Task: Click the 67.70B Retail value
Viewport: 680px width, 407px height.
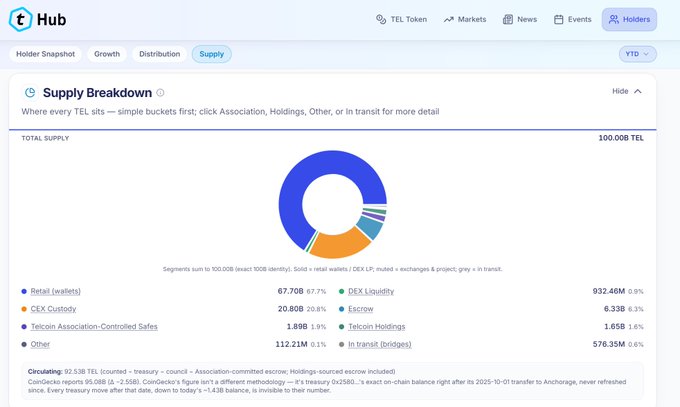Action: click(x=291, y=291)
